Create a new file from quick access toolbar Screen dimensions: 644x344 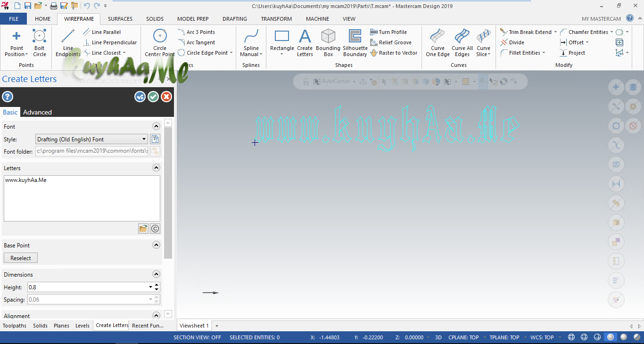tap(17, 6)
